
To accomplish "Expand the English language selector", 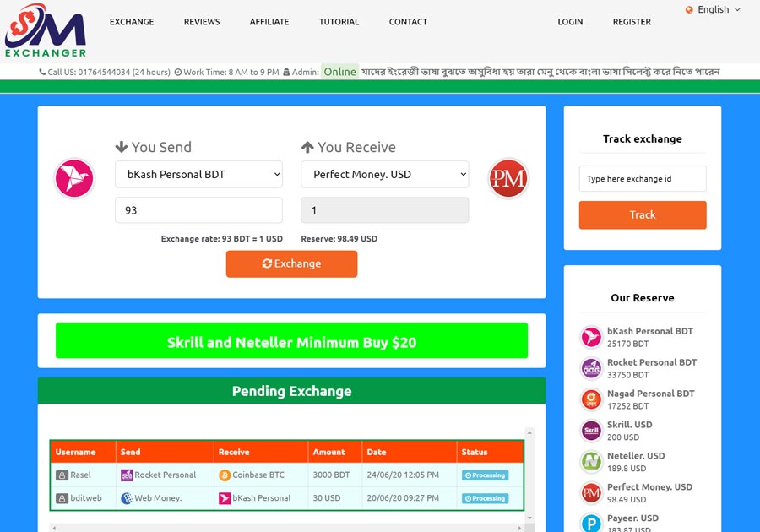I will pos(713,10).
